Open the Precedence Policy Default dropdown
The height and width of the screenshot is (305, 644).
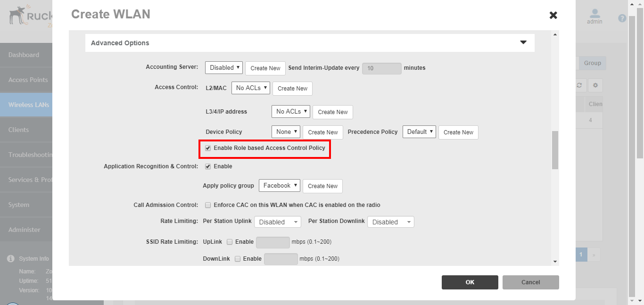419,132
